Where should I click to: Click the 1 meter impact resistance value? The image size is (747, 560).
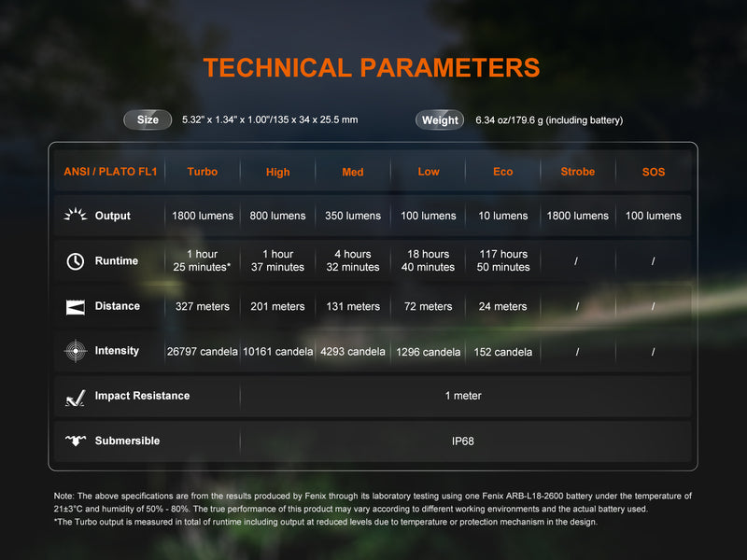pos(463,396)
